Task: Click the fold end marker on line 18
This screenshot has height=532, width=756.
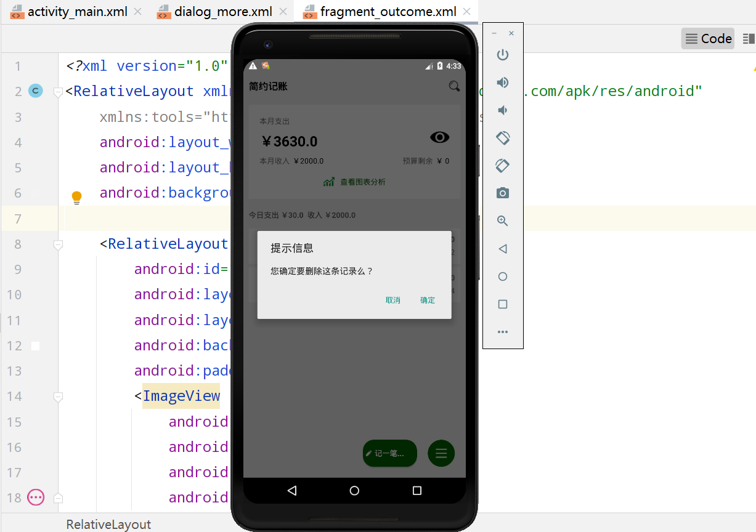Action: pyautogui.click(x=58, y=498)
